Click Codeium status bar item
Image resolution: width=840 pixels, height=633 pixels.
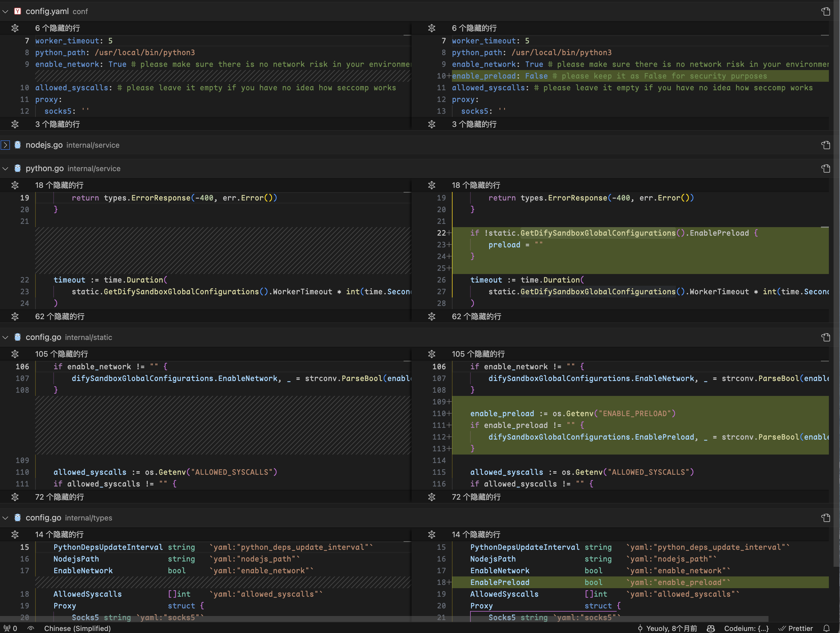click(746, 628)
